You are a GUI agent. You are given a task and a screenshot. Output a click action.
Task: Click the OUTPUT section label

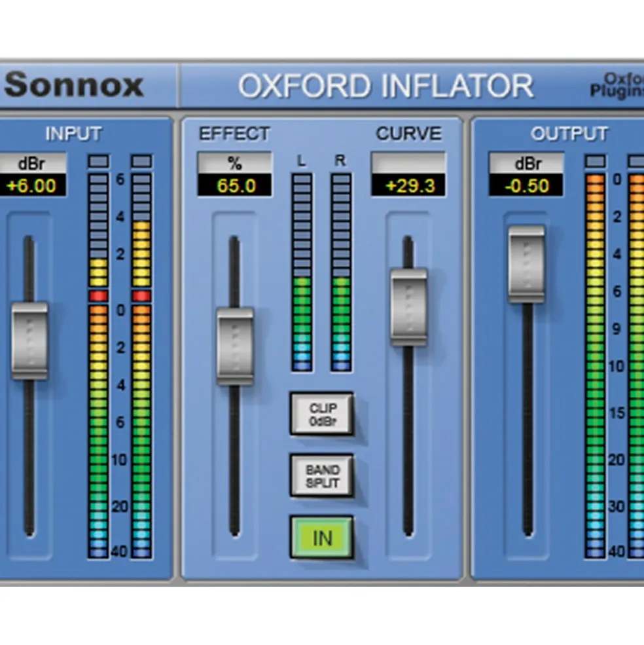569,134
